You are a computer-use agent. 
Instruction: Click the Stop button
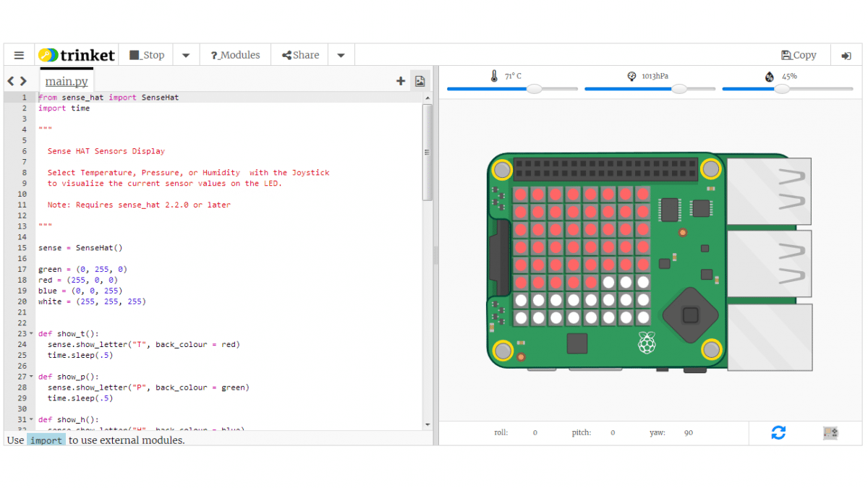(x=147, y=54)
